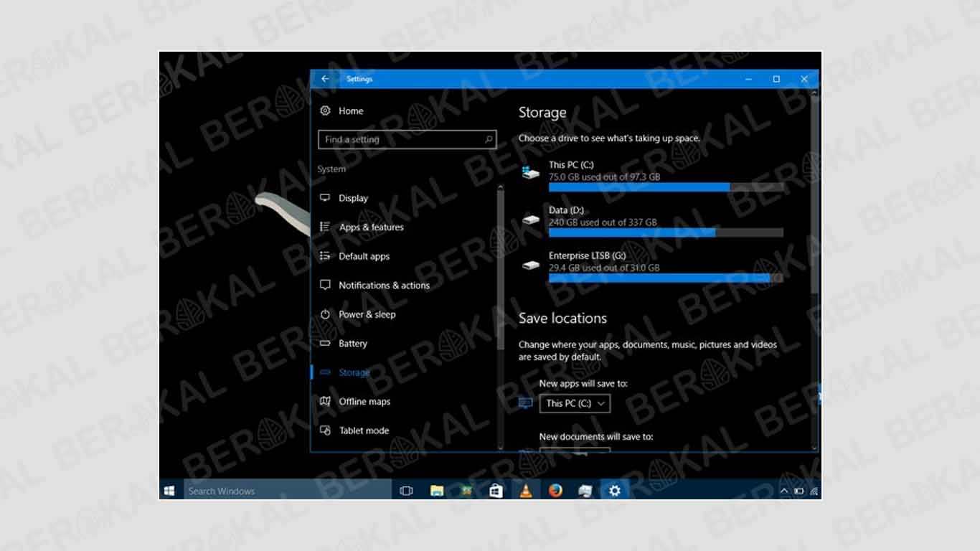This screenshot has width=980, height=551.
Task: Click the Settings back arrow
Action: (325, 79)
